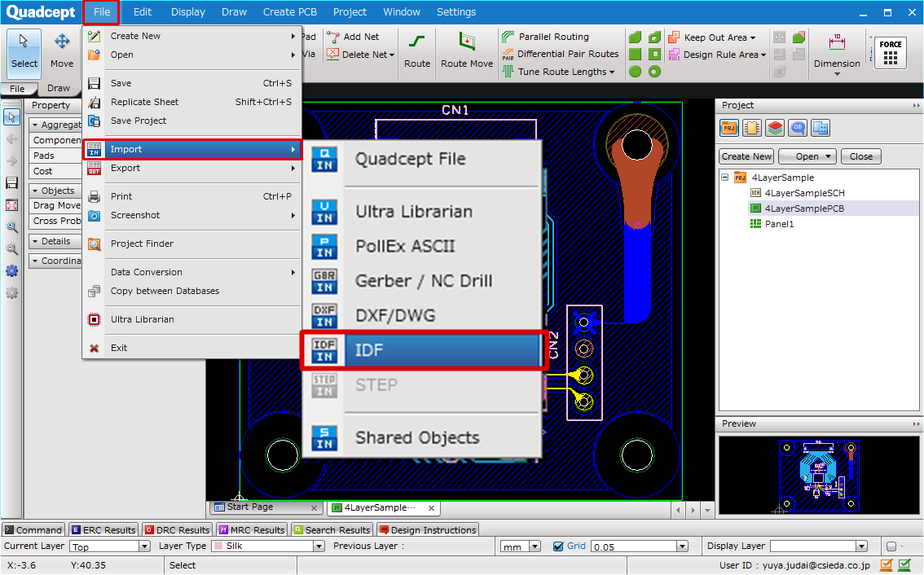Image resolution: width=924 pixels, height=575 pixels.
Task: Close the Start Page document tab
Action: click(314, 508)
